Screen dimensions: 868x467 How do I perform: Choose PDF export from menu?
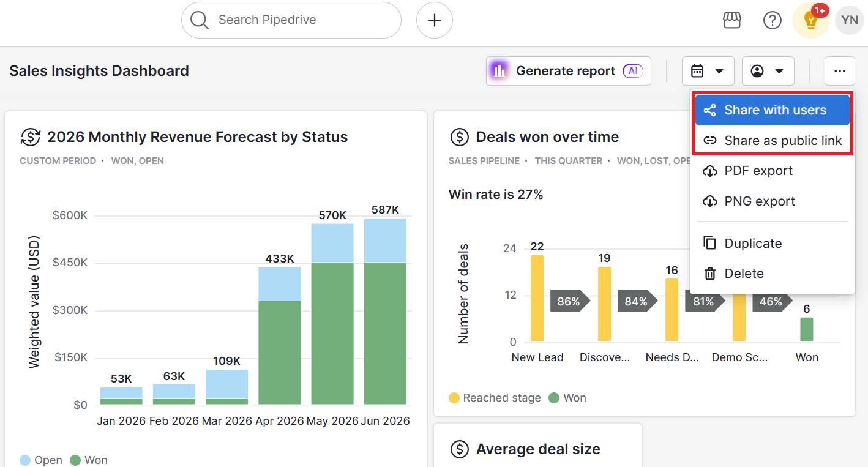(773, 171)
